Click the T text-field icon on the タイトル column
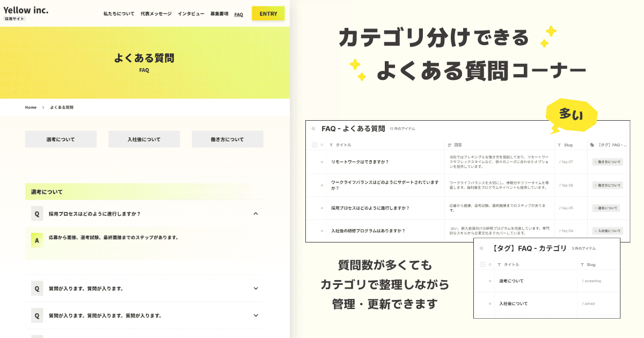This screenshot has width=644, height=338. (x=331, y=144)
